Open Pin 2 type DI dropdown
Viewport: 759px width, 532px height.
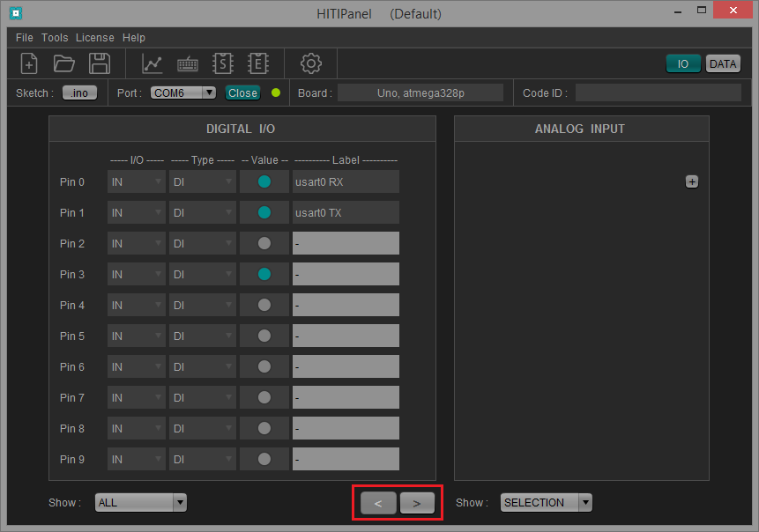203,243
